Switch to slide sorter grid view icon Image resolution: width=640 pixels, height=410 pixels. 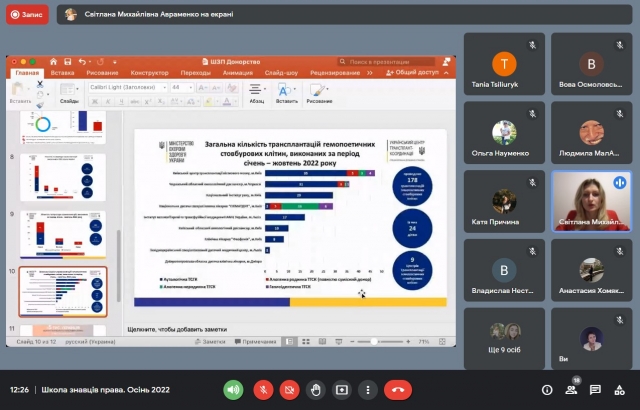point(306,341)
